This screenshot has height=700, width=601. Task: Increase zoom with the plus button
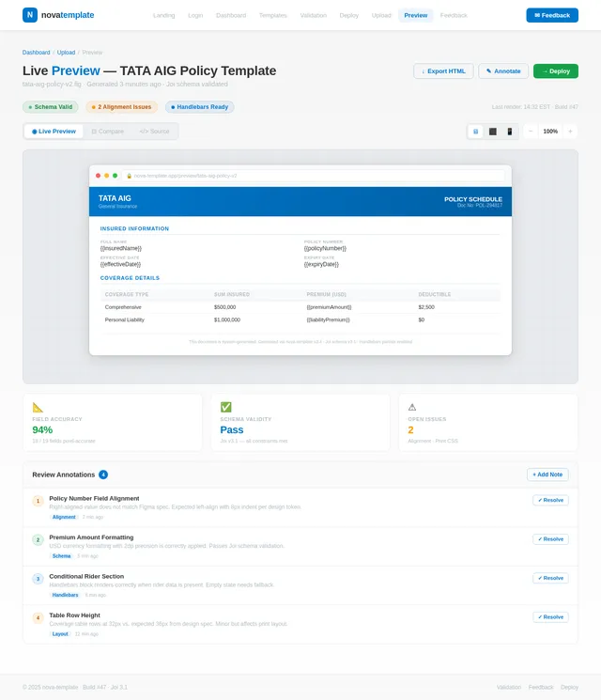pos(570,132)
